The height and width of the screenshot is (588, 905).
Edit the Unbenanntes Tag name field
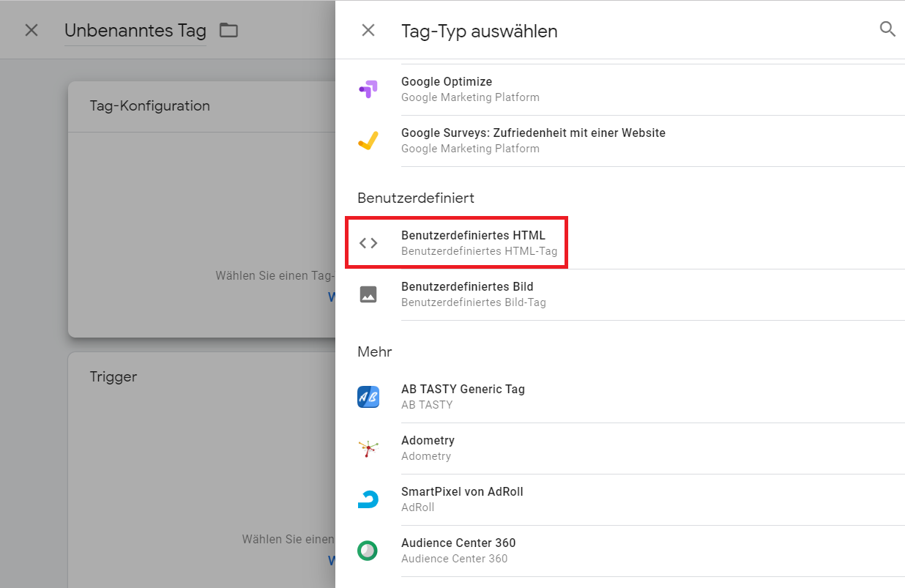coord(135,31)
